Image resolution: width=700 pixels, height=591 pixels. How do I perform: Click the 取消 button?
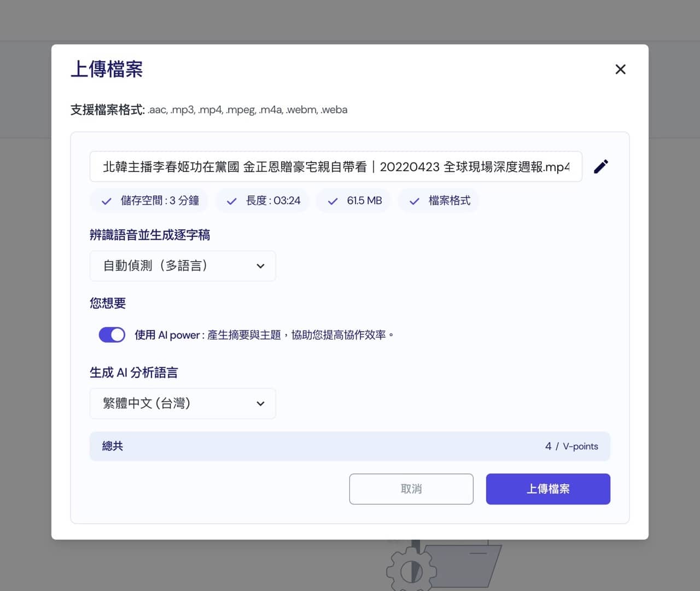tap(411, 489)
